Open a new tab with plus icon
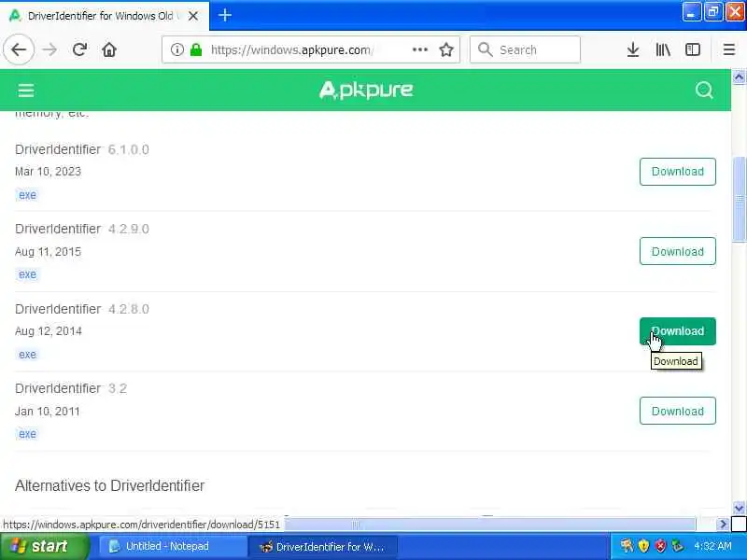The image size is (747, 560). (224, 15)
